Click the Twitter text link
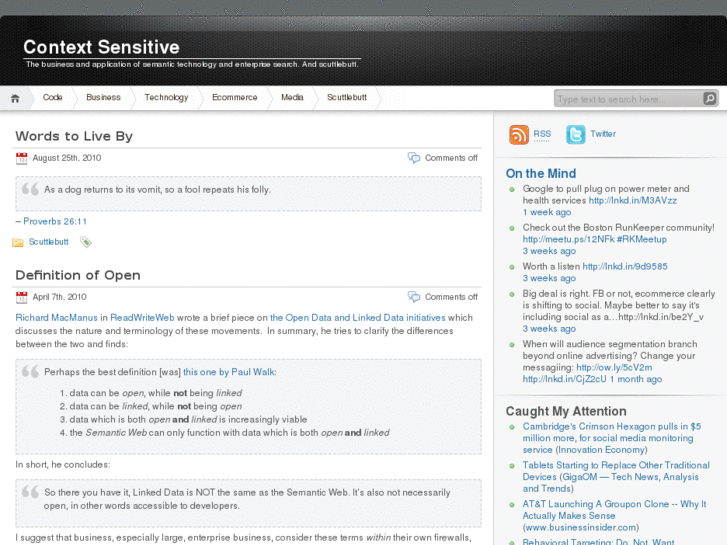Image resolution: width=727 pixels, height=545 pixels. point(603,134)
